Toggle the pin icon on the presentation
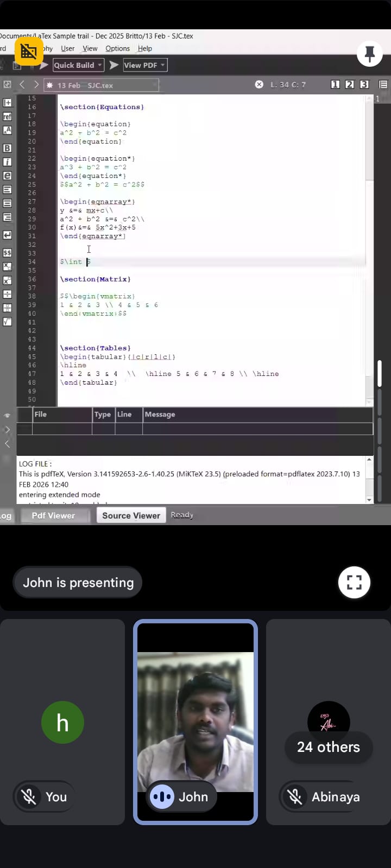This screenshot has height=868, width=391. (x=370, y=54)
